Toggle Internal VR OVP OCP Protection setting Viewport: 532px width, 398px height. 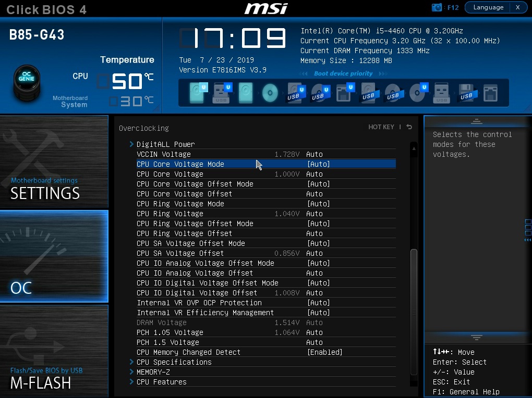[x=318, y=303]
